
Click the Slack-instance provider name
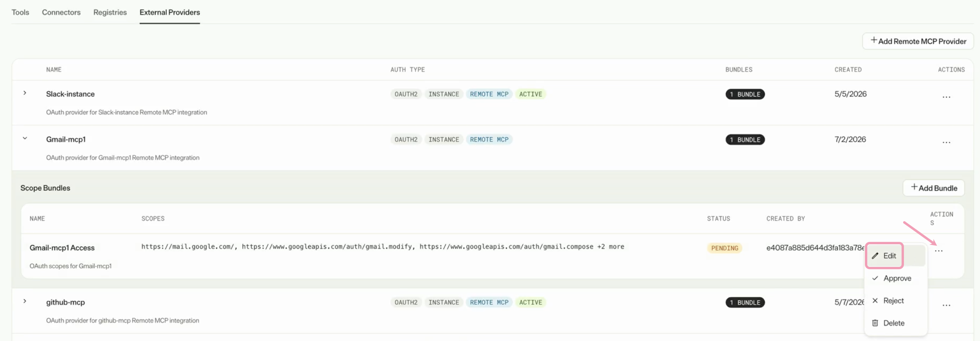tap(70, 94)
